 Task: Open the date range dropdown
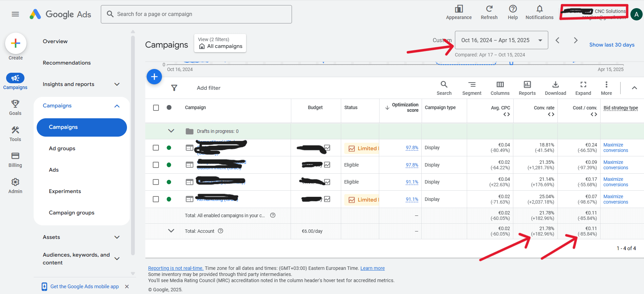click(501, 40)
